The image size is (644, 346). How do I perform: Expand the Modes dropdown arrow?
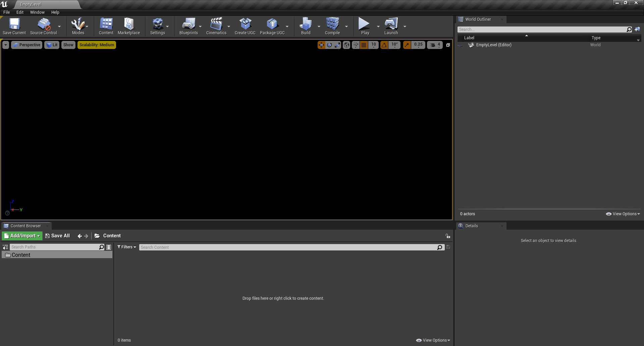pos(87,26)
